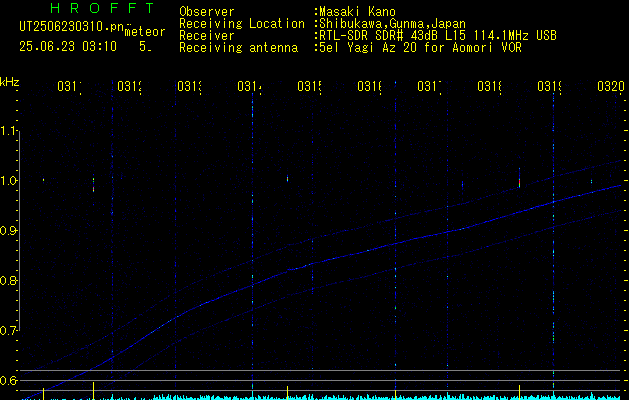Click the kHz axis unit label
The height and width of the screenshot is (400, 629).
(9, 82)
